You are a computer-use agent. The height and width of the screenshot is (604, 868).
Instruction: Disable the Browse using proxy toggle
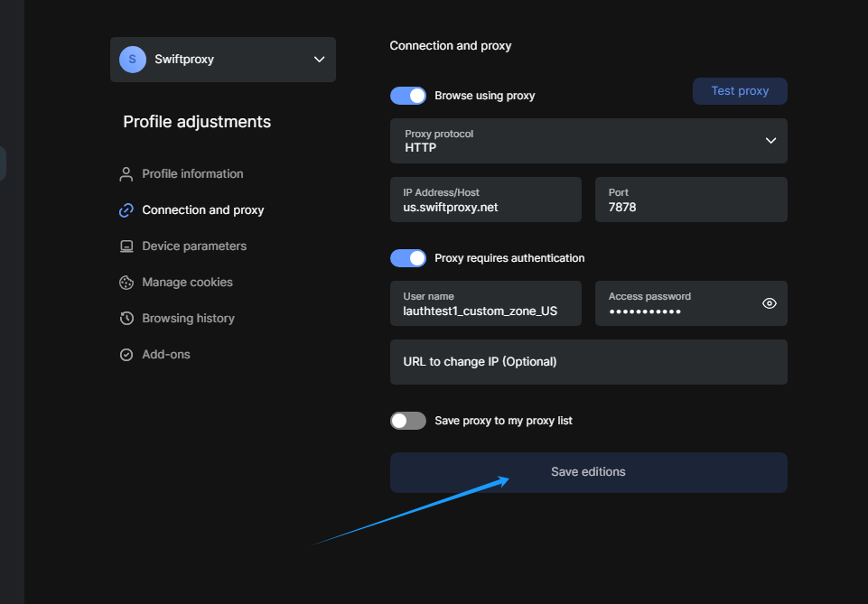pos(408,96)
